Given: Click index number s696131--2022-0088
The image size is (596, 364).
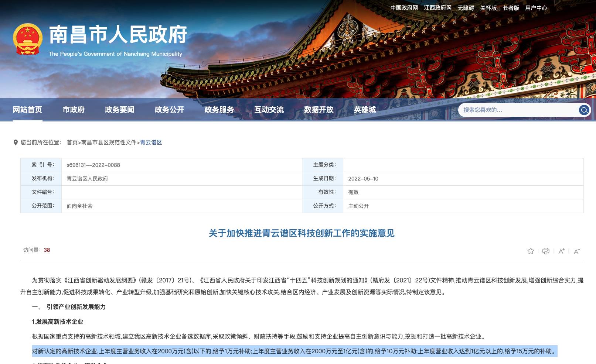Looking at the screenshot, I should (x=93, y=165).
